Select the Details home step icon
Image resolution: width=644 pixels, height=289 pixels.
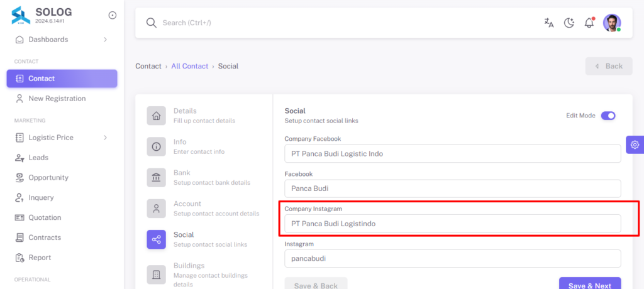point(157,116)
